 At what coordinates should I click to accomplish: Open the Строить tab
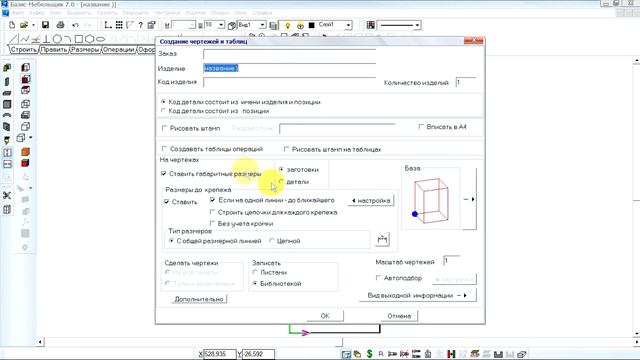(24, 49)
